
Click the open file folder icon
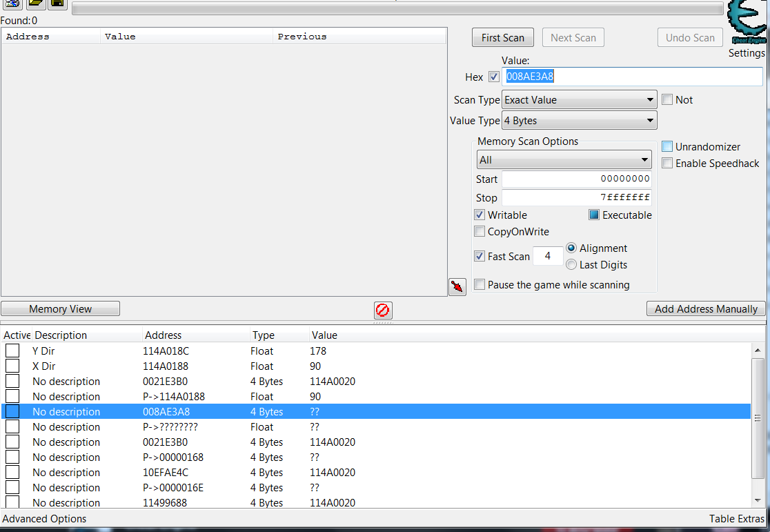[x=36, y=4]
